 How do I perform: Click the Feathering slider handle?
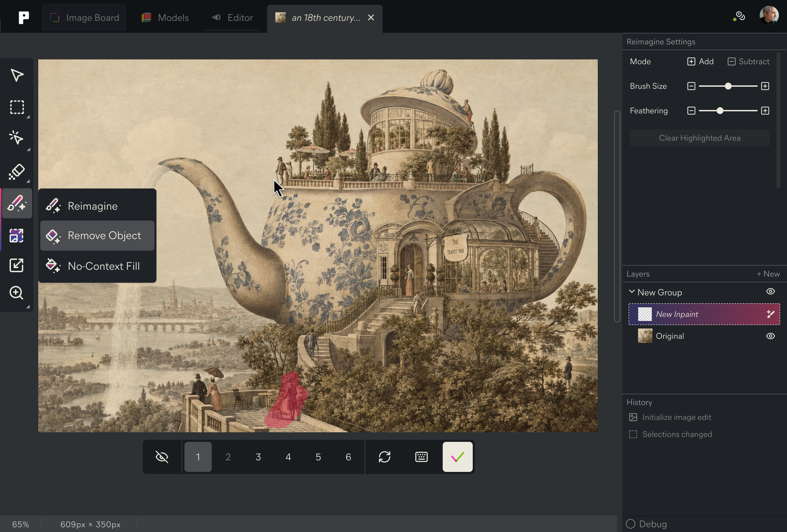[x=720, y=111]
